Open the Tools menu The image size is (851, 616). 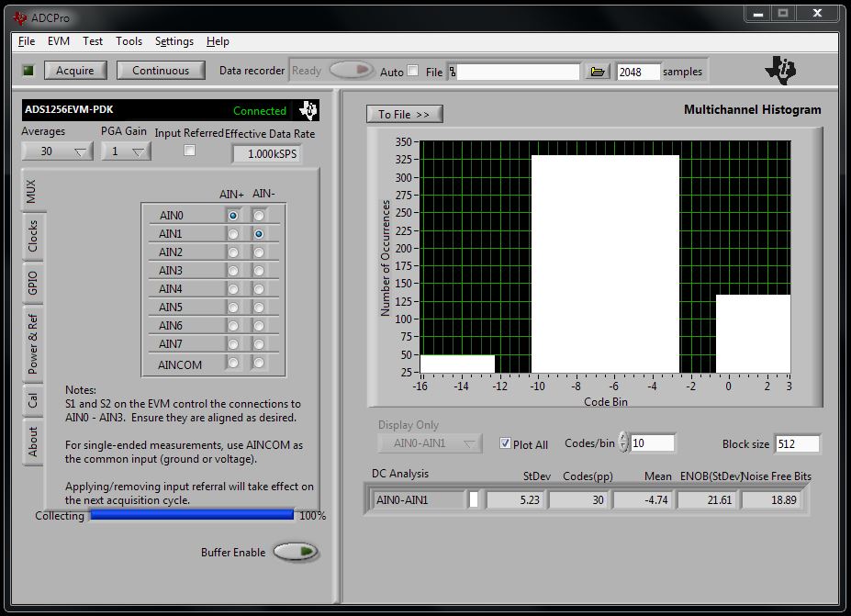pyautogui.click(x=129, y=41)
